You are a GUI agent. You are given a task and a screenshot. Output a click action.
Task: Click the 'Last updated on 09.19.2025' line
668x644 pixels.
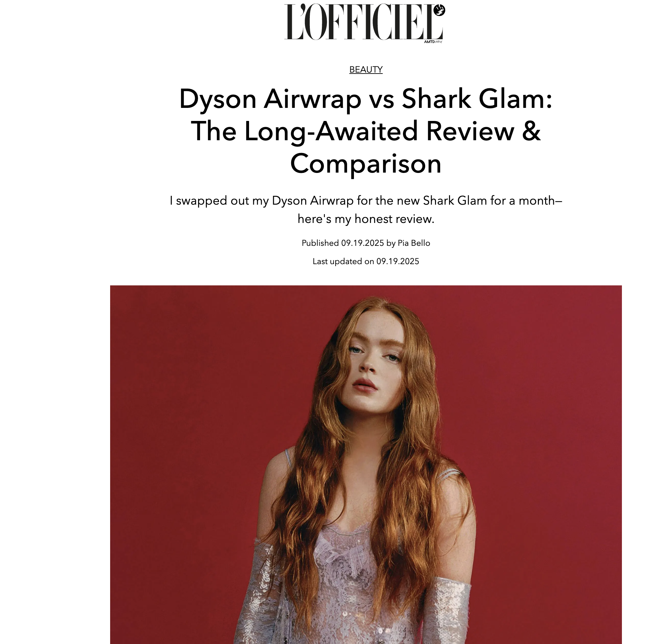coord(366,262)
